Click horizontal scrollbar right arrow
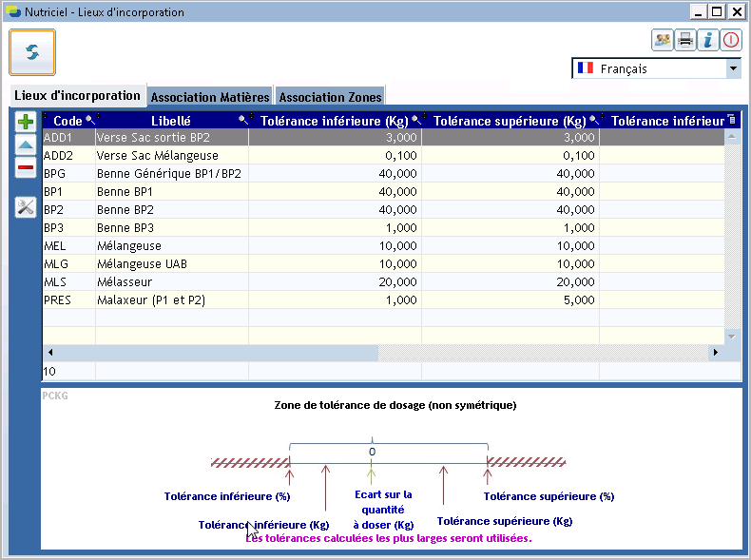This screenshot has height=560, width=751. [716, 353]
